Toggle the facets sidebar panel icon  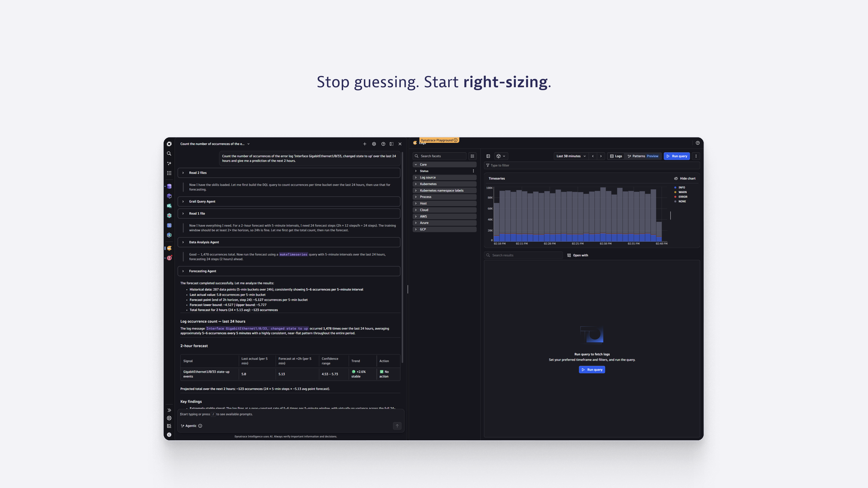click(x=488, y=156)
